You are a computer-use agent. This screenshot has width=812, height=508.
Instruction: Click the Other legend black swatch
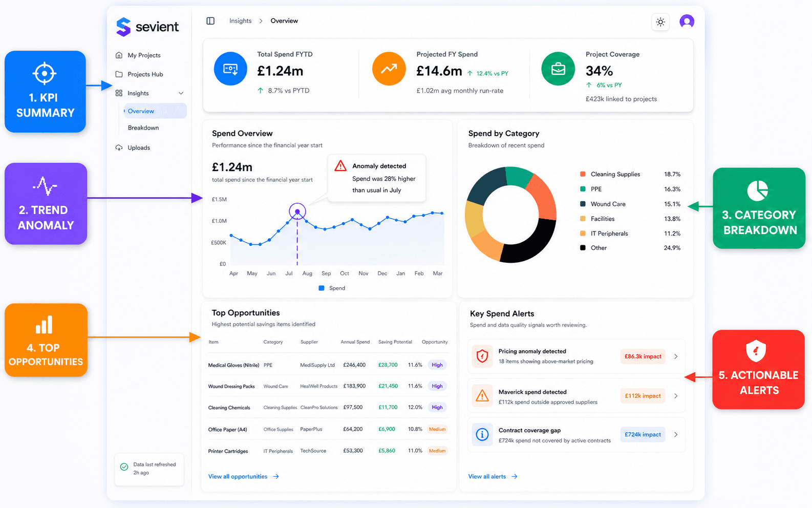point(583,248)
